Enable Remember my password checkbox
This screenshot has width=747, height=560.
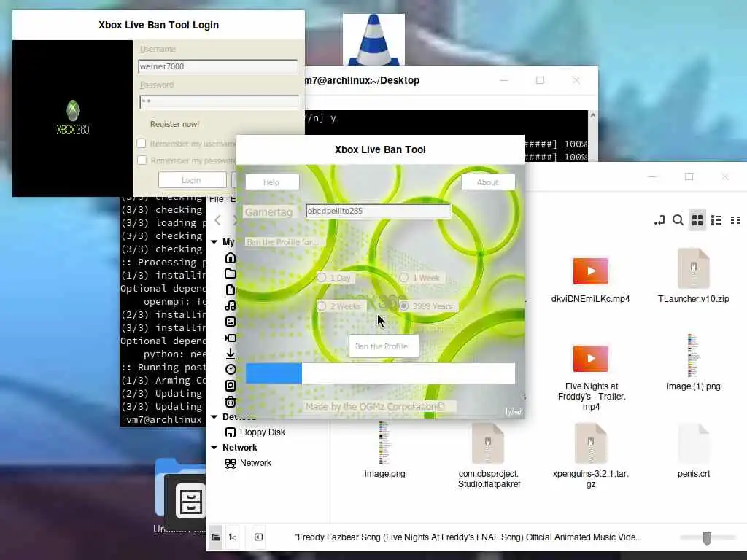click(x=142, y=160)
